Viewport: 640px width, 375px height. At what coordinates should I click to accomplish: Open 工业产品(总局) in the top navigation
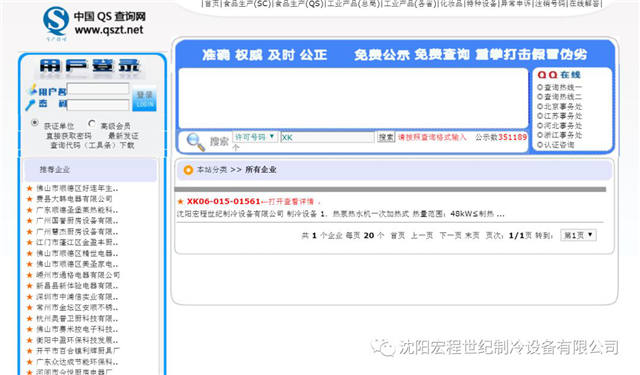pyautogui.click(x=353, y=3)
